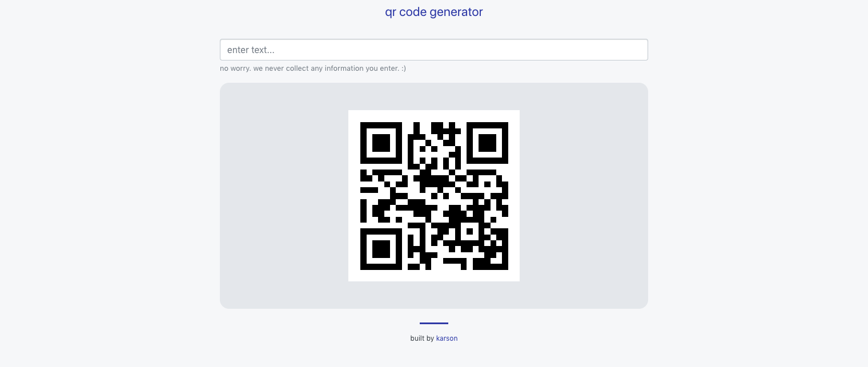Click the QR code's top-left finder square
Image resolution: width=868 pixels, height=367 pixels.
(x=381, y=143)
